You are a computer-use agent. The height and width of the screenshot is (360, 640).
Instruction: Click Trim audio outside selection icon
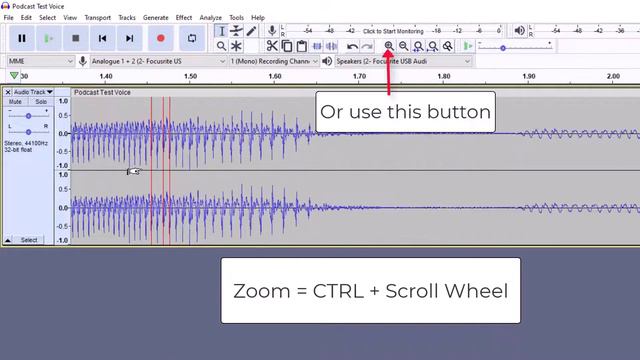(317, 46)
